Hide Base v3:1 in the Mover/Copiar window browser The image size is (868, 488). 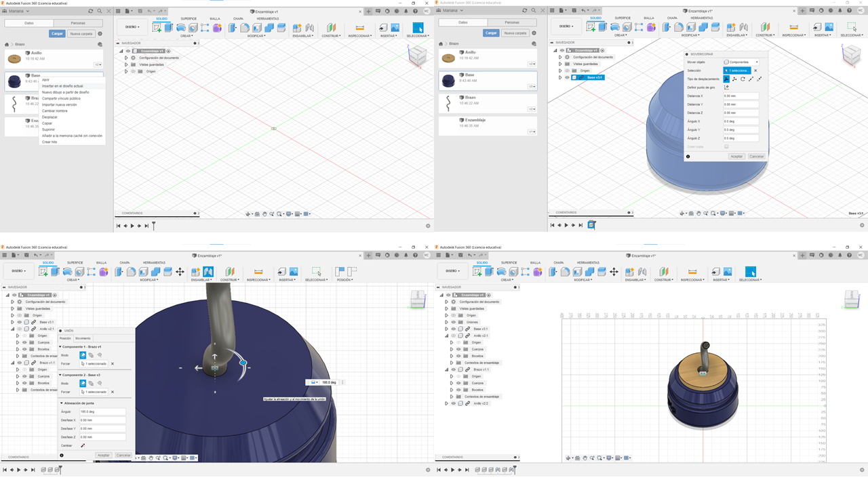coord(568,77)
